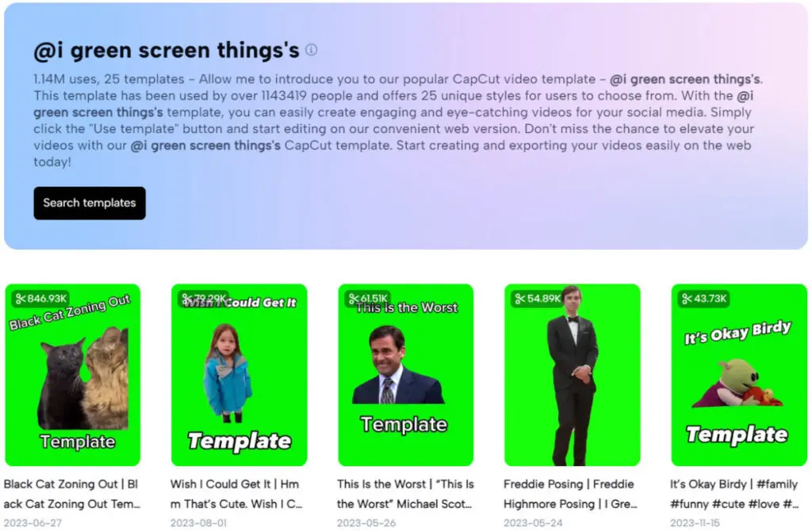This screenshot has width=812, height=531.
Task: Click the scissors icon showing 846.93K uses
Action: [21, 299]
